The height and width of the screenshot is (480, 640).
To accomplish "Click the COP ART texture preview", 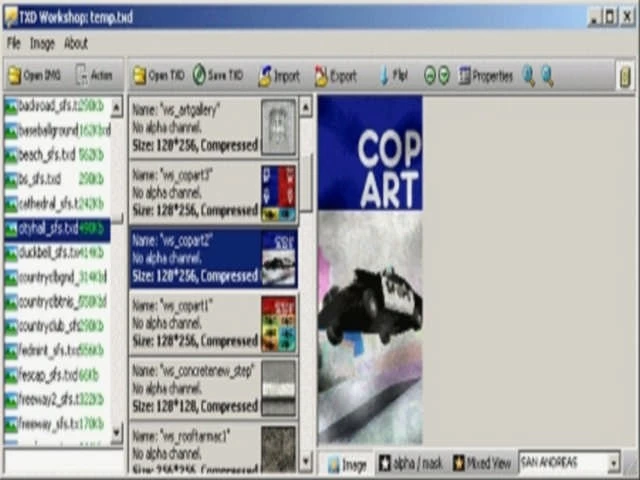I will (x=370, y=270).
